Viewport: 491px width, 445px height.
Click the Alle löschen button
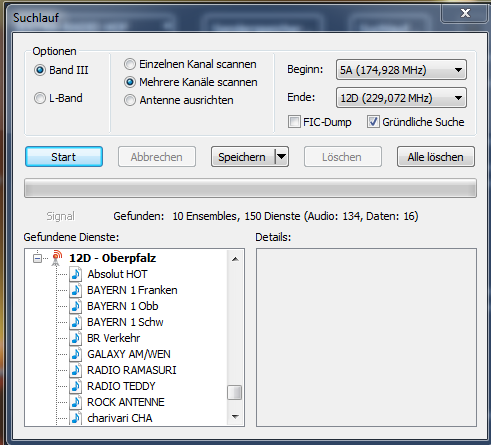click(x=436, y=157)
